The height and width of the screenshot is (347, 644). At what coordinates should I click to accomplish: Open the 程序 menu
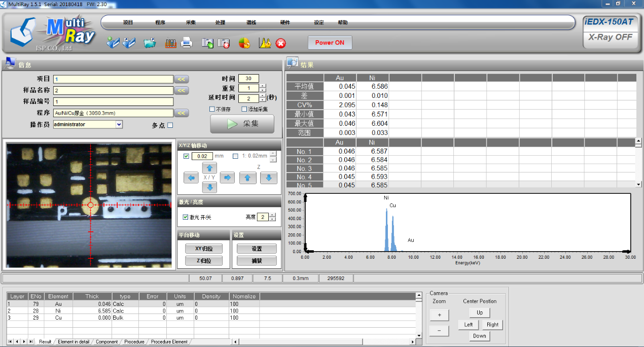160,23
